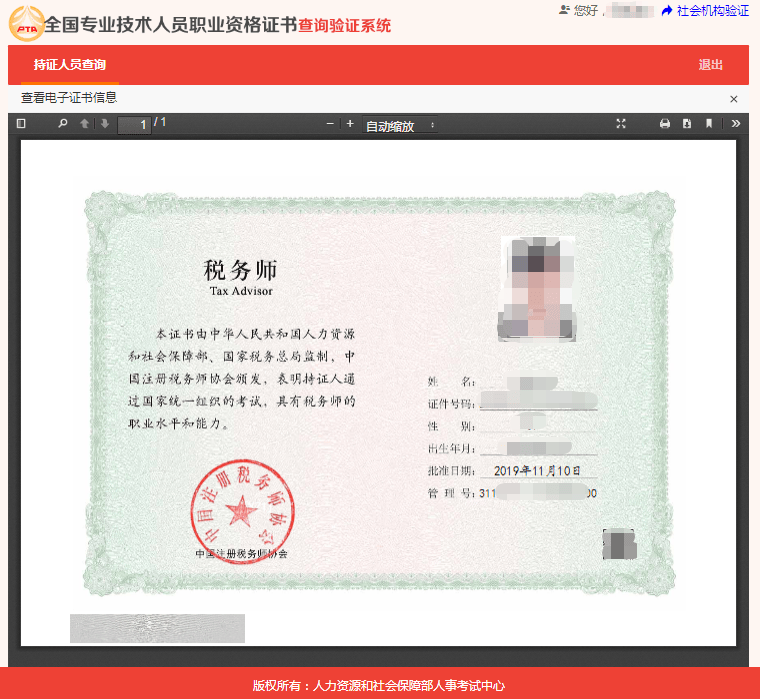760x699 pixels.
Task: Open the 自动缩放 zoom dropdown
Action: 400,126
